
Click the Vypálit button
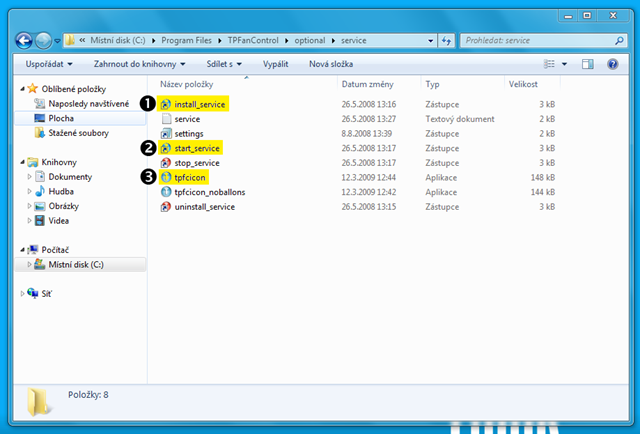tap(276, 64)
